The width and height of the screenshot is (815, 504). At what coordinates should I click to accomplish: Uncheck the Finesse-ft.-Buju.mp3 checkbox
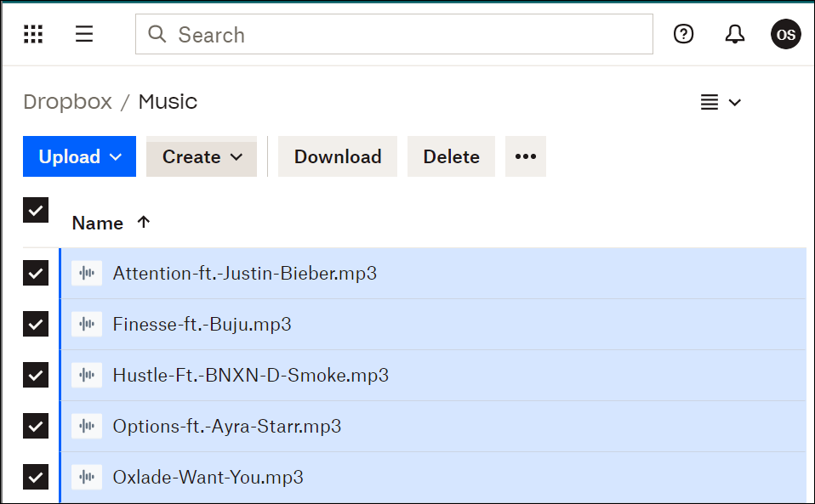36,324
